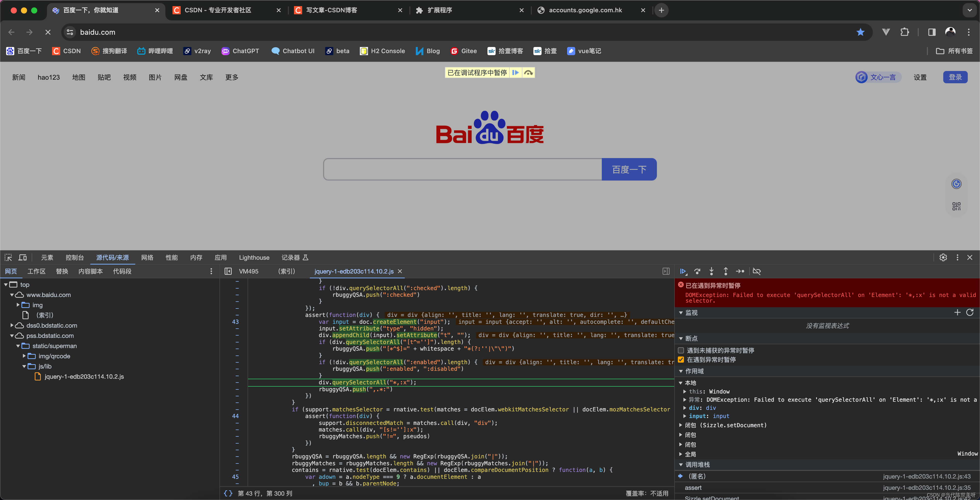Stop loading the page
The height and width of the screenshot is (500, 980).
[x=48, y=32]
